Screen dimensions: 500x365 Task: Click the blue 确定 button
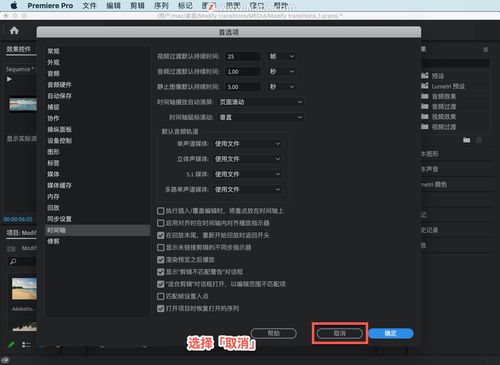pos(391,333)
